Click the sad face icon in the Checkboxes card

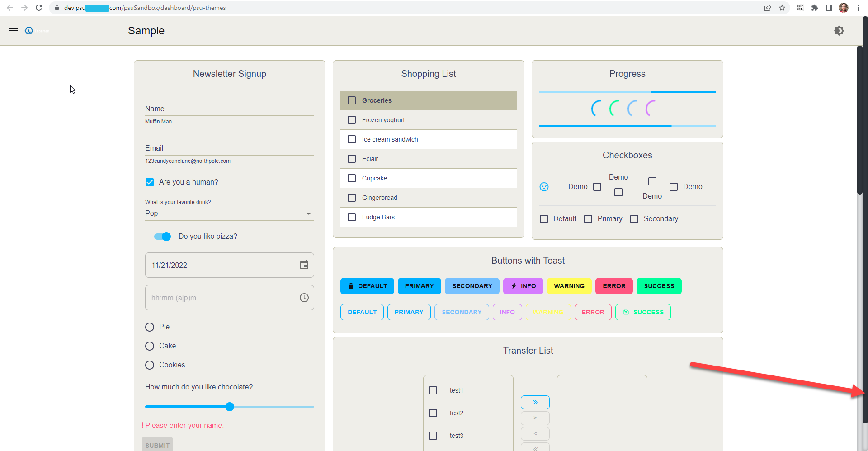click(x=544, y=186)
